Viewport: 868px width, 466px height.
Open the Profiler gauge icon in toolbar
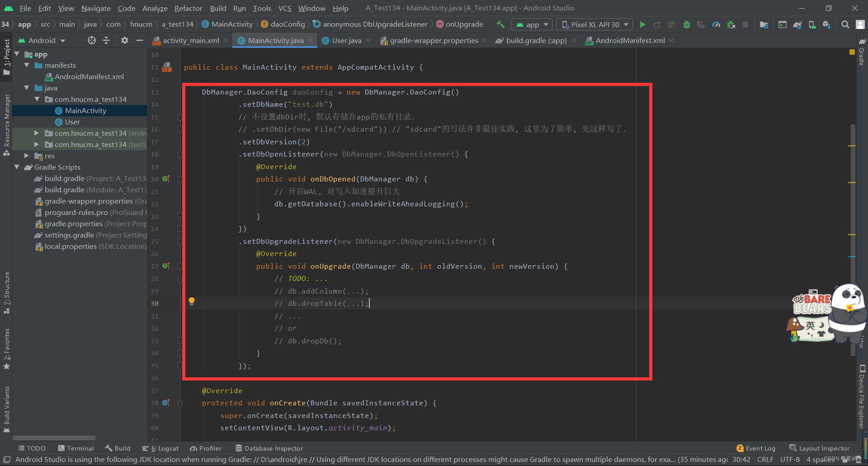point(716,24)
